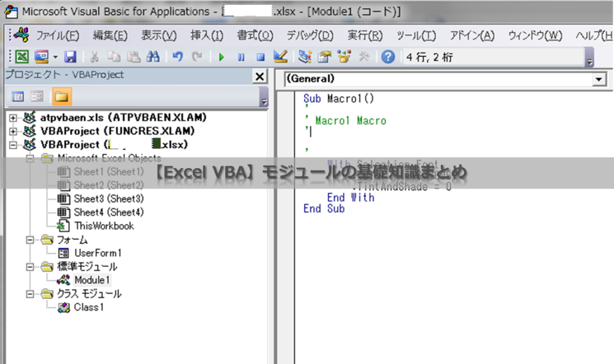The width and height of the screenshot is (614, 364).
Task: Toggle Design Mode icon in the toolbar
Action: coord(281,57)
